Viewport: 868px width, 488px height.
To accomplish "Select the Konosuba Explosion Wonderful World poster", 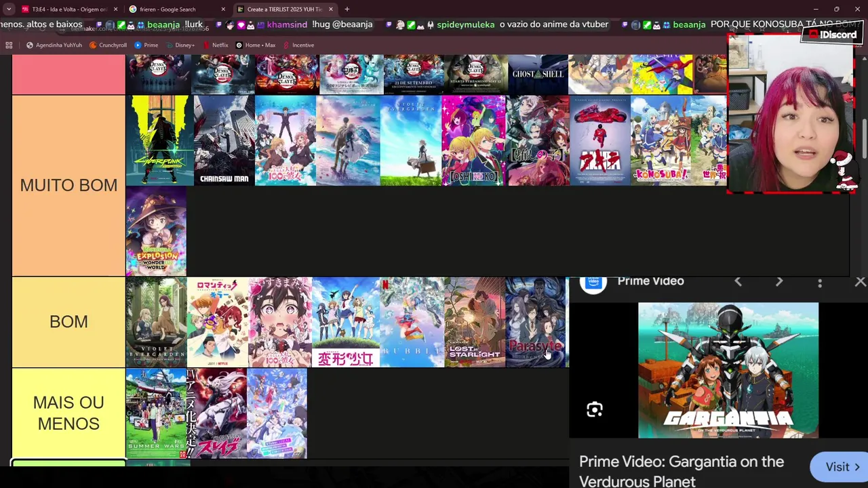I will pyautogui.click(x=156, y=231).
